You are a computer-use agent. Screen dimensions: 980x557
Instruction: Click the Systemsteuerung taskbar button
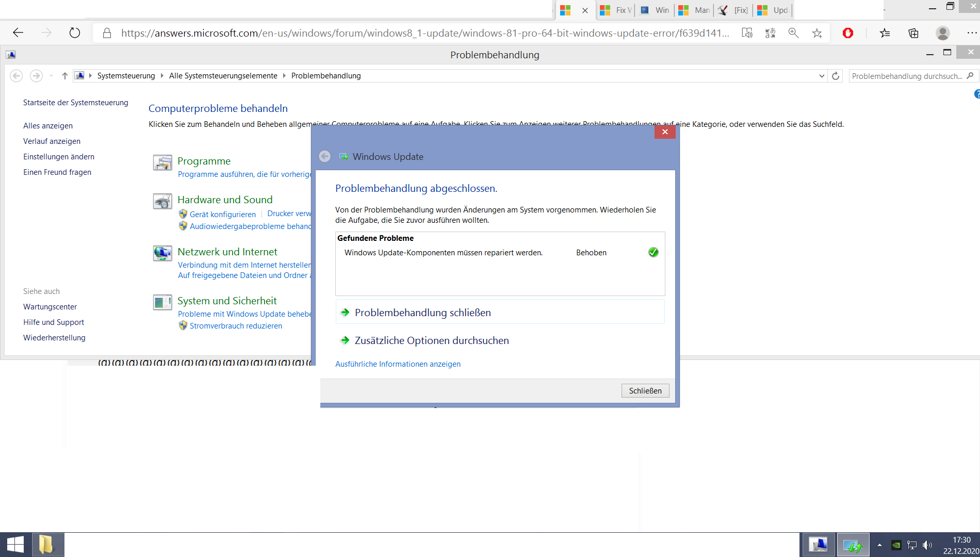coord(818,545)
